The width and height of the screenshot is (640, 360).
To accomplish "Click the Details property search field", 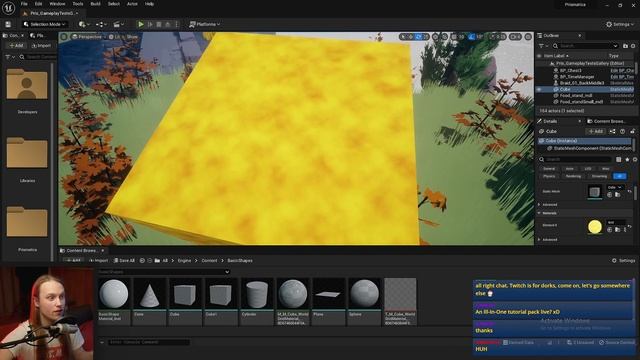I will [576, 159].
